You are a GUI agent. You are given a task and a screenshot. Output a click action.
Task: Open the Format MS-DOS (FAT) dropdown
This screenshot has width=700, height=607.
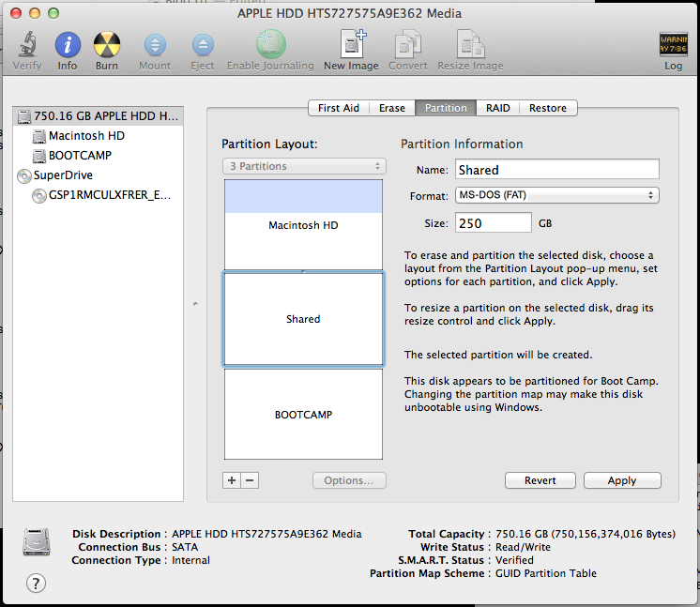[x=556, y=195]
